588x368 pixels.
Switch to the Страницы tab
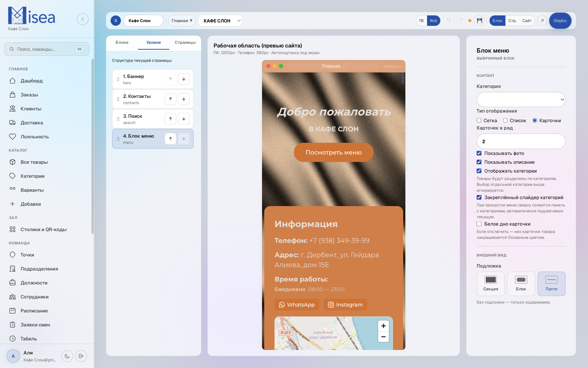click(185, 42)
